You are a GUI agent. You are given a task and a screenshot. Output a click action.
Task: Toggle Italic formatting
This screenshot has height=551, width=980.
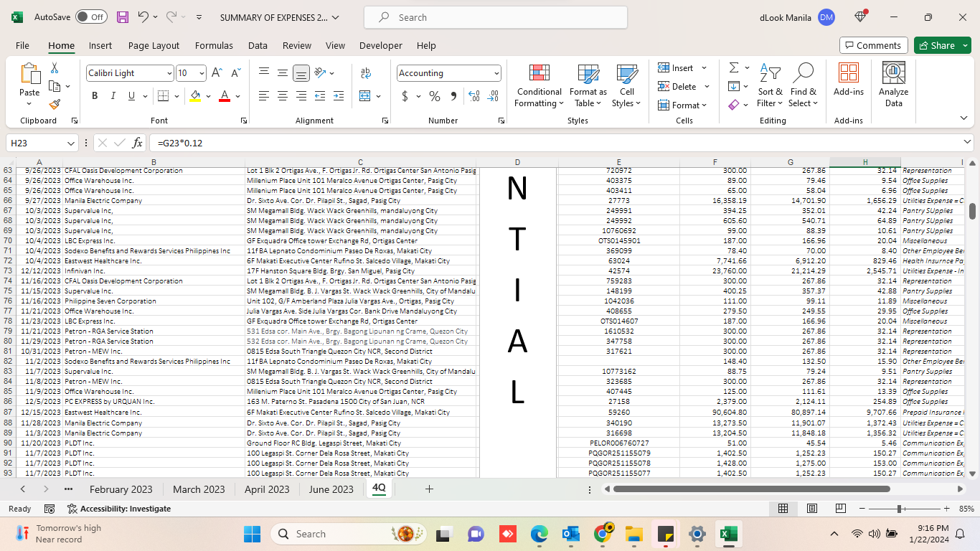[113, 96]
